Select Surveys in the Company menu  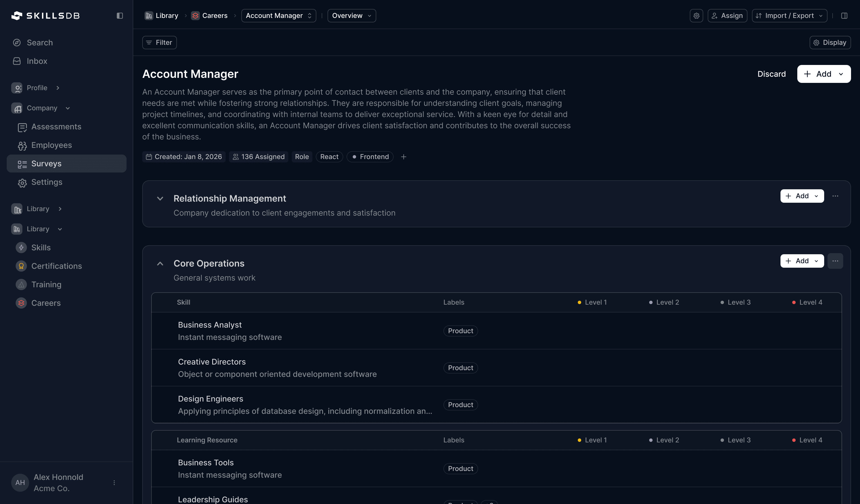46,164
